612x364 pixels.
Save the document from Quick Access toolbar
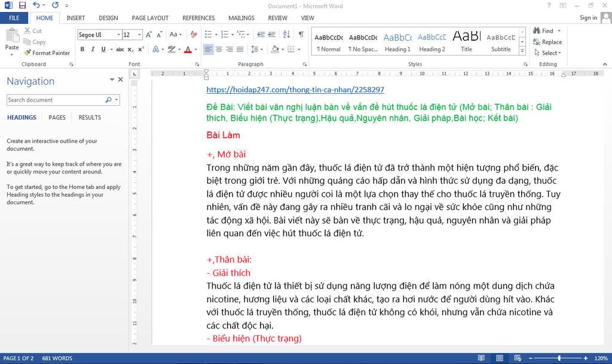click(23, 5)
